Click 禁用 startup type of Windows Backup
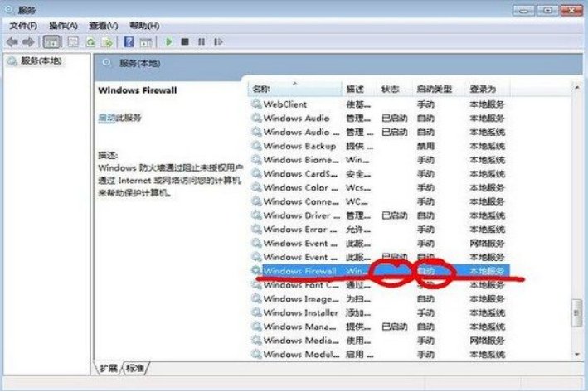Image resolution: width=588 pixels, height=392 pixels. click(x=425, y=146)
